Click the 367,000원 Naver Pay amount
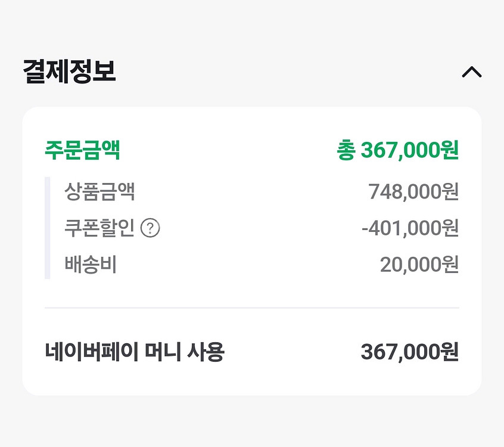This screenshot has width=504, height=447. [x=410, y=352]
